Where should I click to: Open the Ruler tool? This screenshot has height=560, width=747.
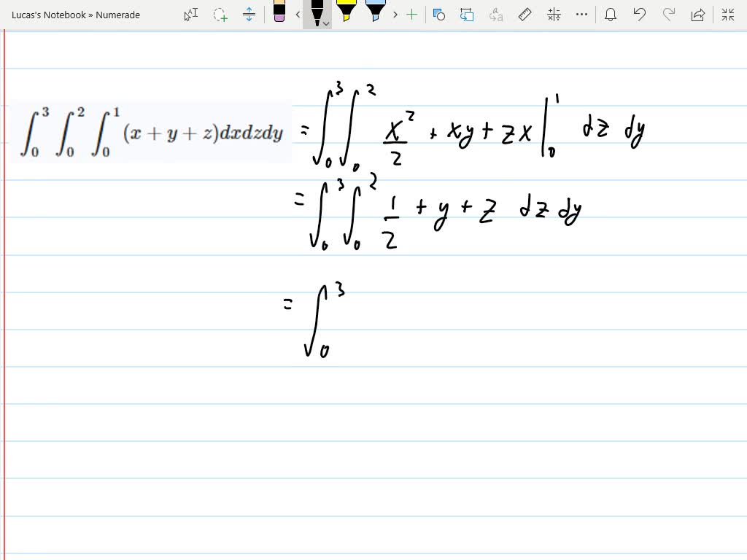525,15
